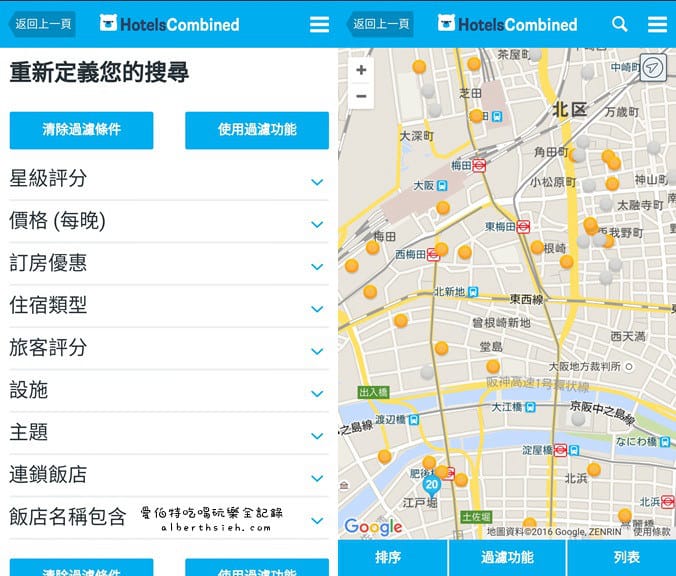Expand the 訂房優惠 filter section

click(x=169, y=263)
